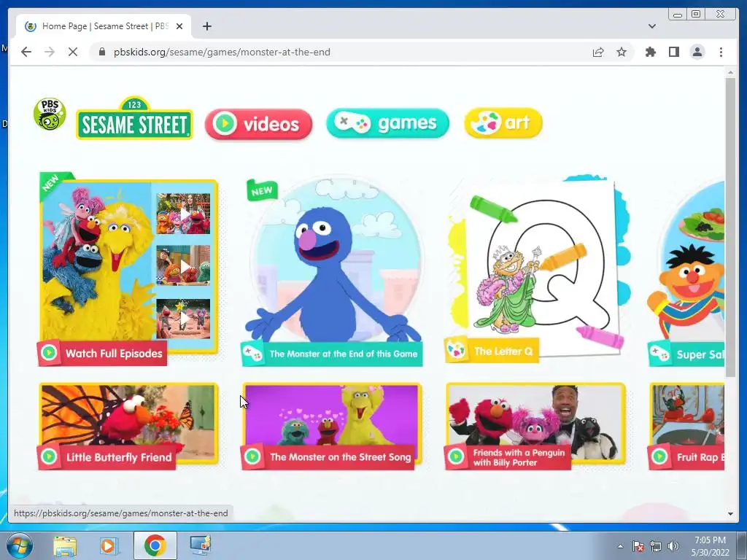Open the Chrome three-dot menu
747x560 pixels.
click(721, 52)
